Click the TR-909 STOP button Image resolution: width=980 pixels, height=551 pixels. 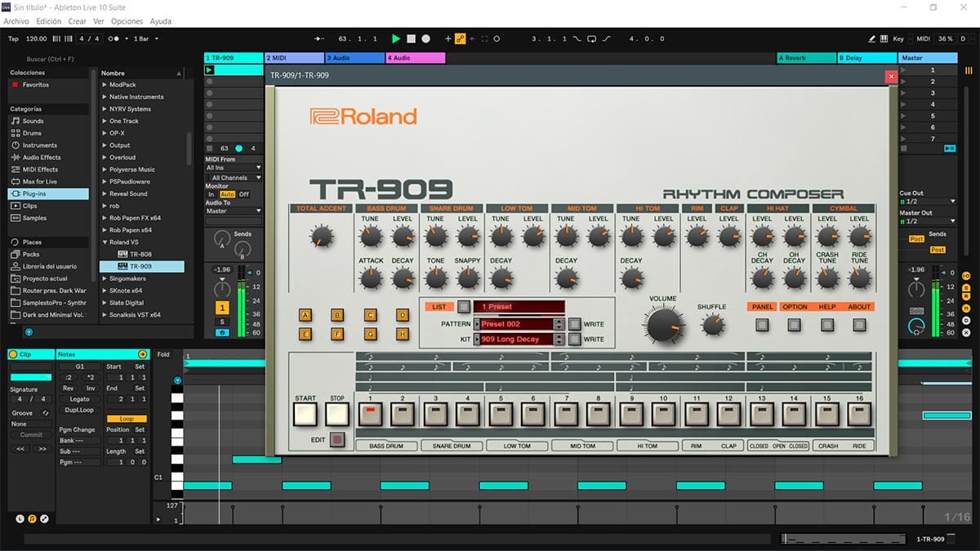(x=337, y=415)
